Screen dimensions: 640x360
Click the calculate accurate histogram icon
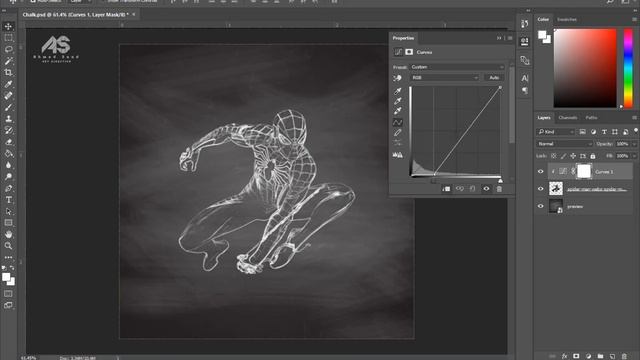(x=398, y=155)
